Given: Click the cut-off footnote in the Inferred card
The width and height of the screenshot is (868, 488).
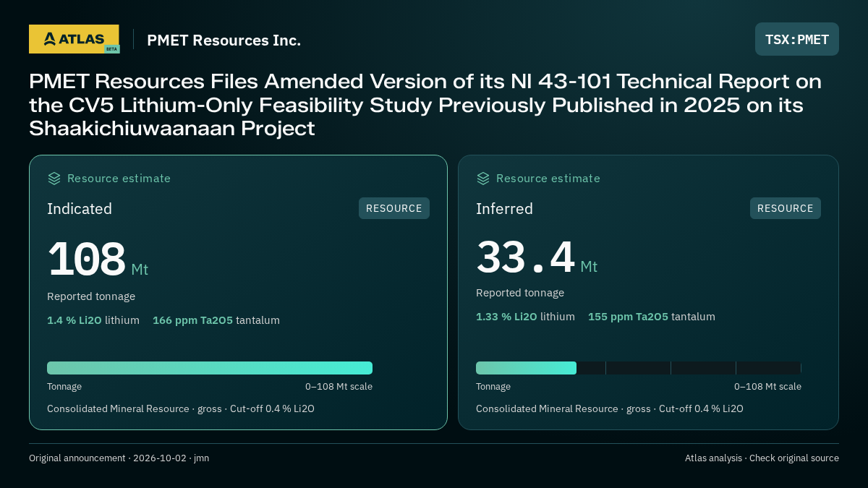Looking at the screenshot, I should pos(610,408).
